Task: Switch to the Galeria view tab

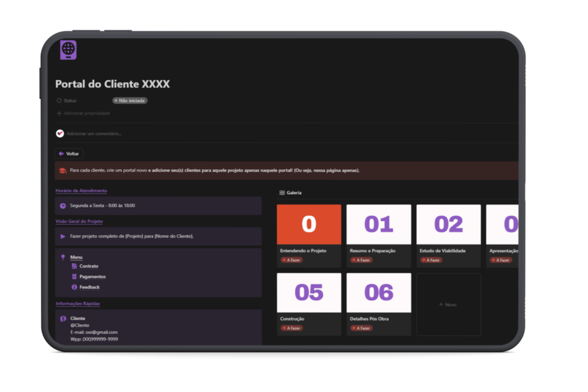Action: point(291,193)
